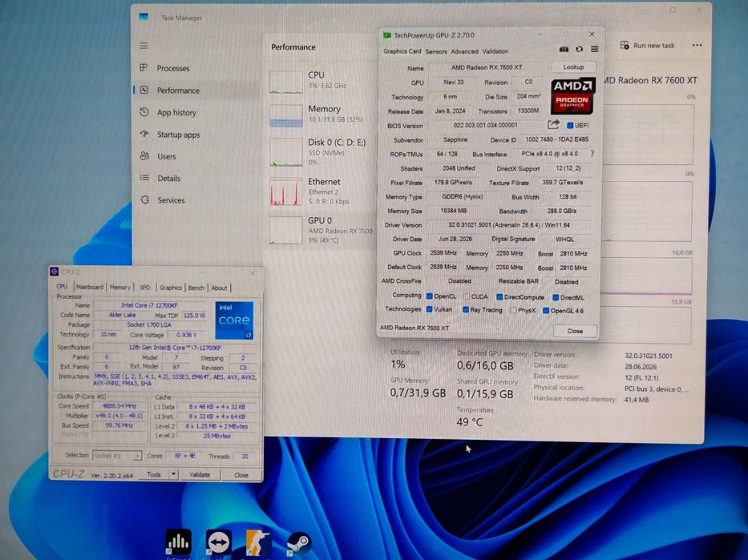
Task: Click the Validate button in CPU-Z
Action: [x=200, y=475]
